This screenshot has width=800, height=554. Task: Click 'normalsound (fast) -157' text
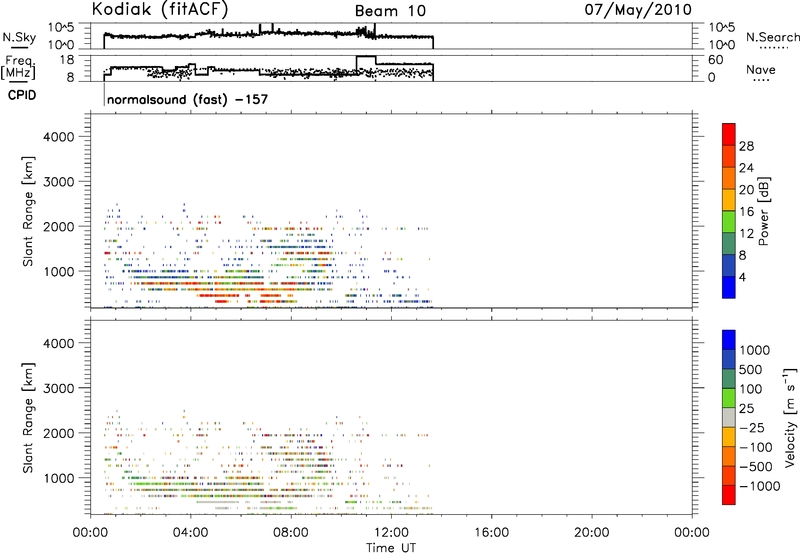[188, 99]
